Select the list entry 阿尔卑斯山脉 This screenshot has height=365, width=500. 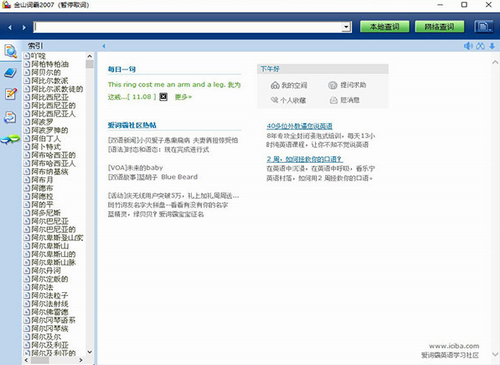[53, 262]
